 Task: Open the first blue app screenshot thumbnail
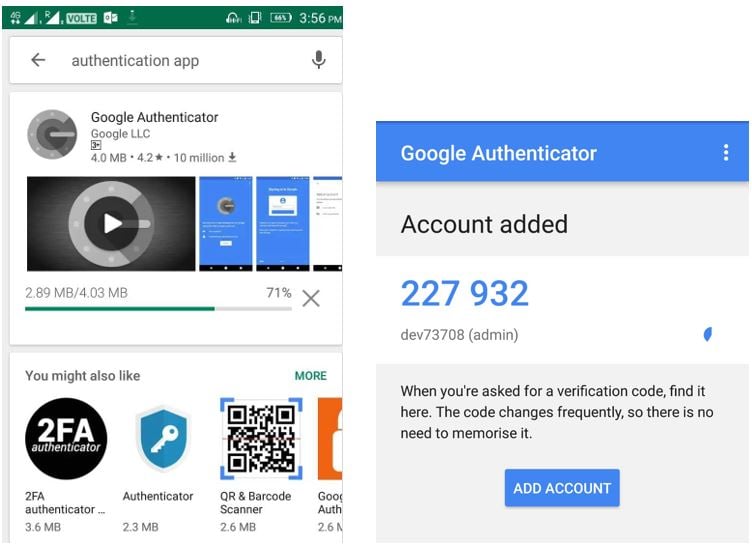(x=226, y=223)
